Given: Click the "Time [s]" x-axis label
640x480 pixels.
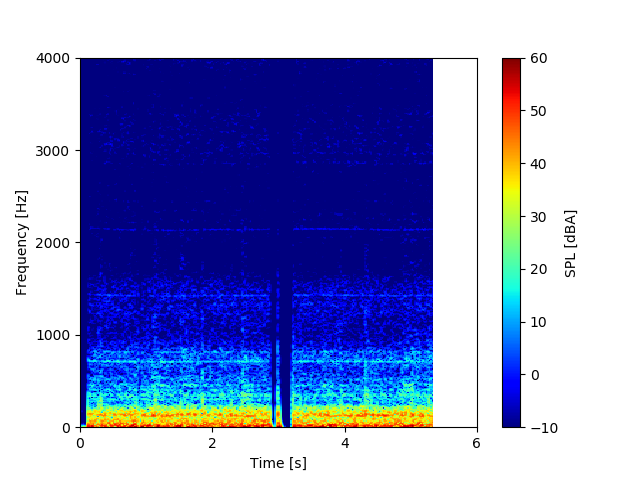Looking at the screenshot, I should (278, 463).
